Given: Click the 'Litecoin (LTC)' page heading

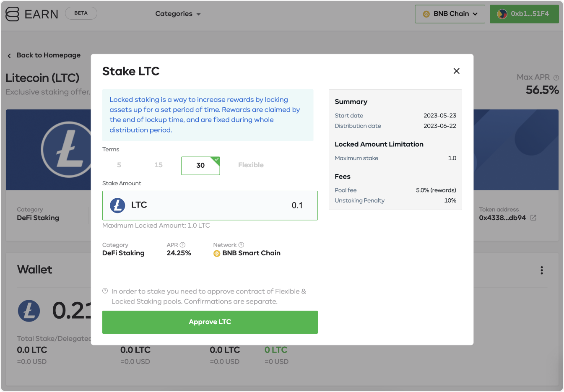Looking at the screenshot, I should [42, 78].
